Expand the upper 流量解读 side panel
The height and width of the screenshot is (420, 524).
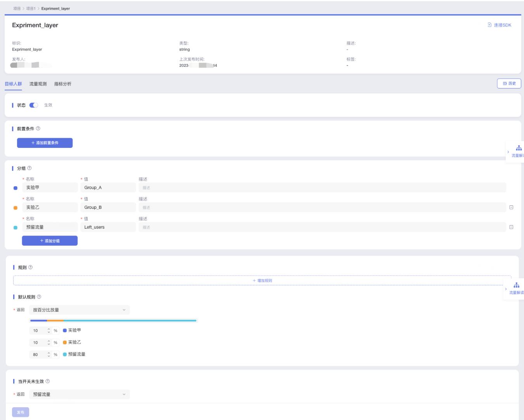pos(508,152)
